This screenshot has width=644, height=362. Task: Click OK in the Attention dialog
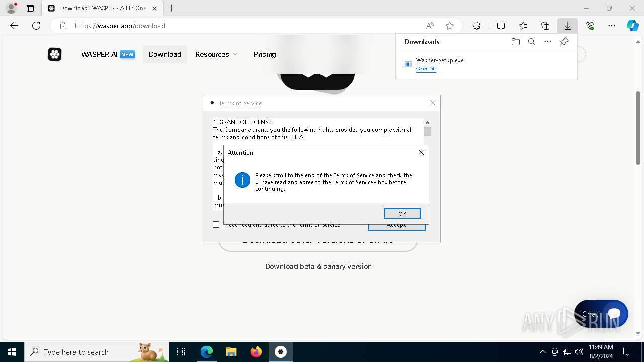pos(402,214)
